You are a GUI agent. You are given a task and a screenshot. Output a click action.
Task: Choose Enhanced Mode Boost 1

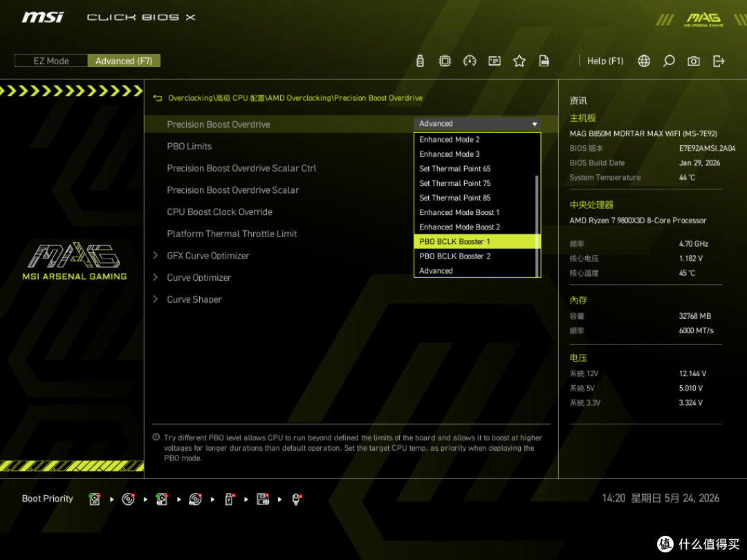[477, 212]
